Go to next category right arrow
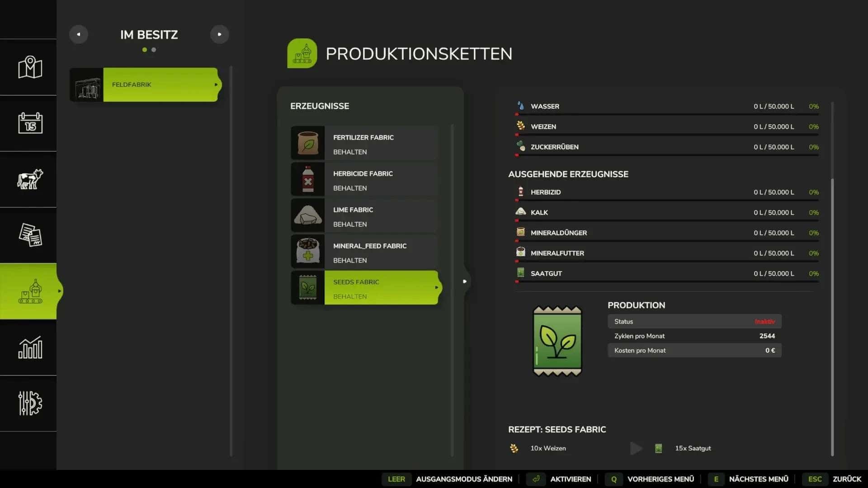868x488 pixels. (219, 34)
